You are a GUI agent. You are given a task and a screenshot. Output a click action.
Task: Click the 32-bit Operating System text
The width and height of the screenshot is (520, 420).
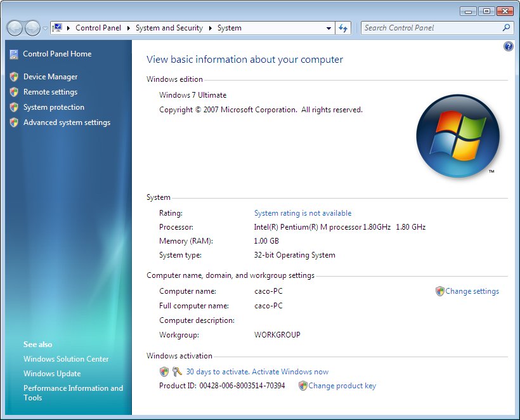[294, 255]
